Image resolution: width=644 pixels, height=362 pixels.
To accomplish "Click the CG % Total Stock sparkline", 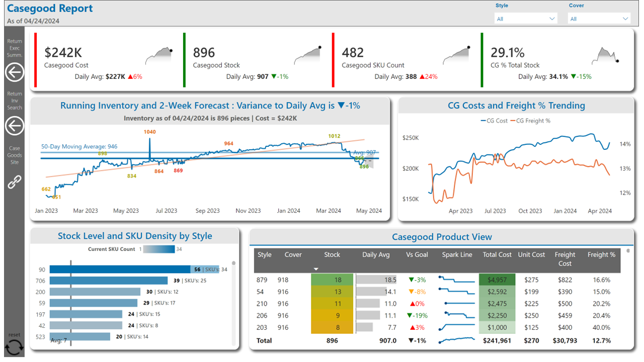I will click(x=605, y=55).
